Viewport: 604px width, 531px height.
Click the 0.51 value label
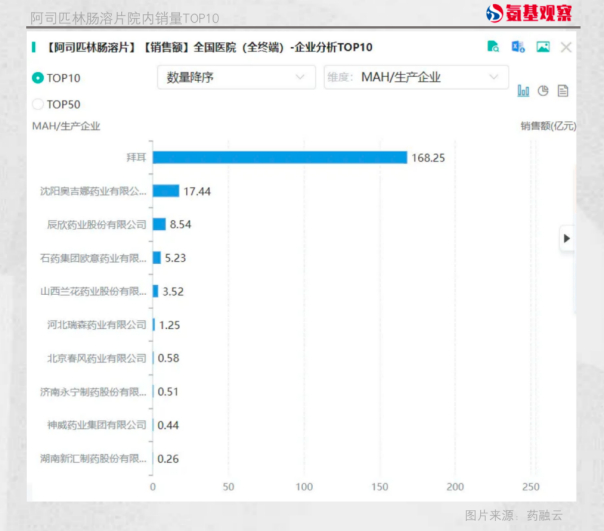(168, 392)
